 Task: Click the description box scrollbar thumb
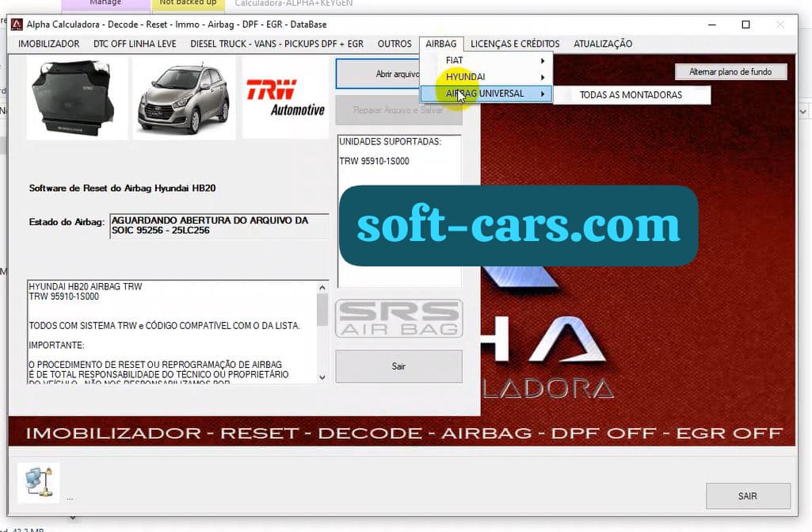tap(322, 309)
